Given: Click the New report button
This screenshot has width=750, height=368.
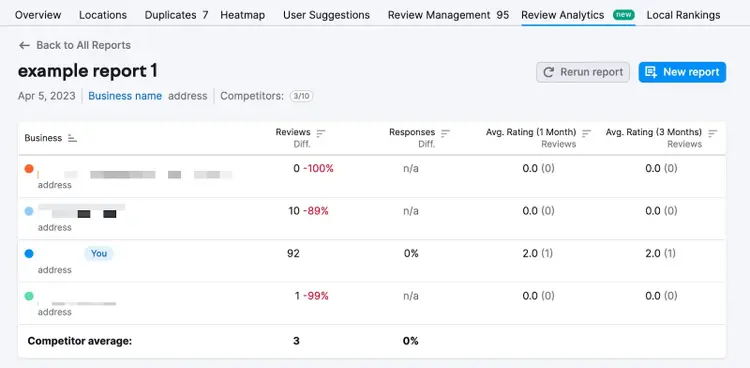Looking at the screenshot, I should [682, 72].
